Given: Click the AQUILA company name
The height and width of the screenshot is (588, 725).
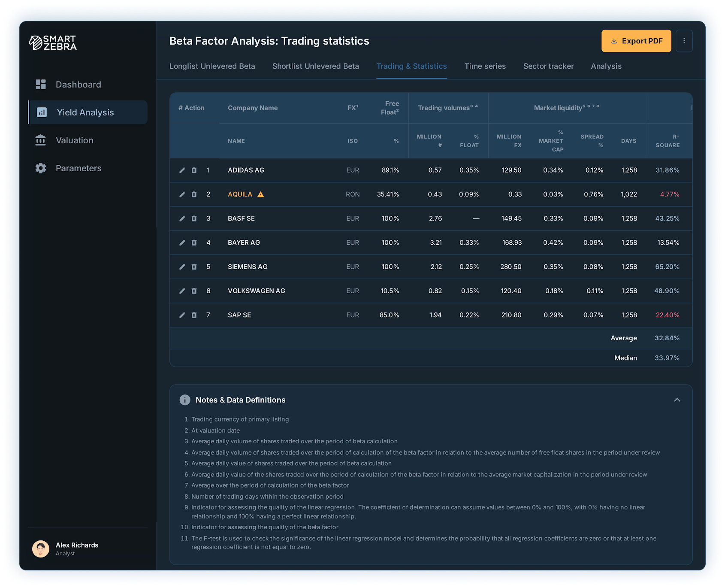Looking at the screenshot, I should click(240, 194).
